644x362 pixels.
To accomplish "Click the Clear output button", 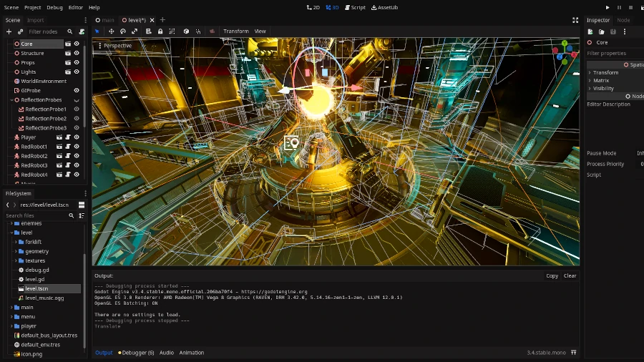I will click(x=570, y=275).
